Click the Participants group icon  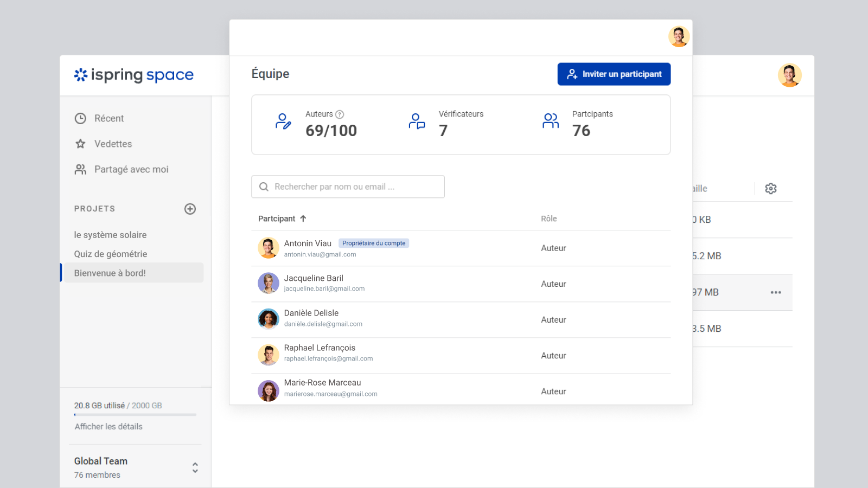point(551,121)
